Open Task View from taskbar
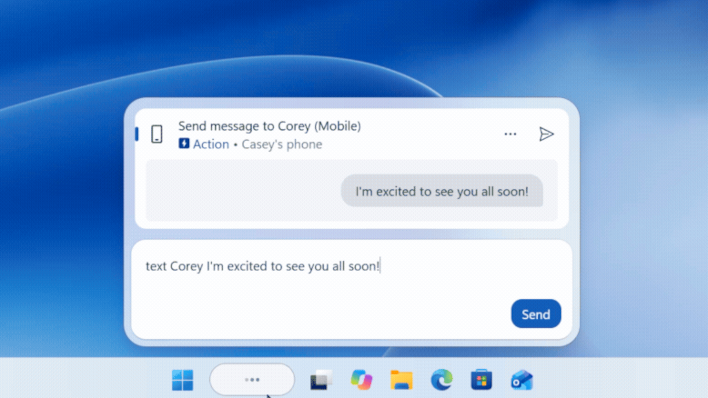 coord(321,380)
